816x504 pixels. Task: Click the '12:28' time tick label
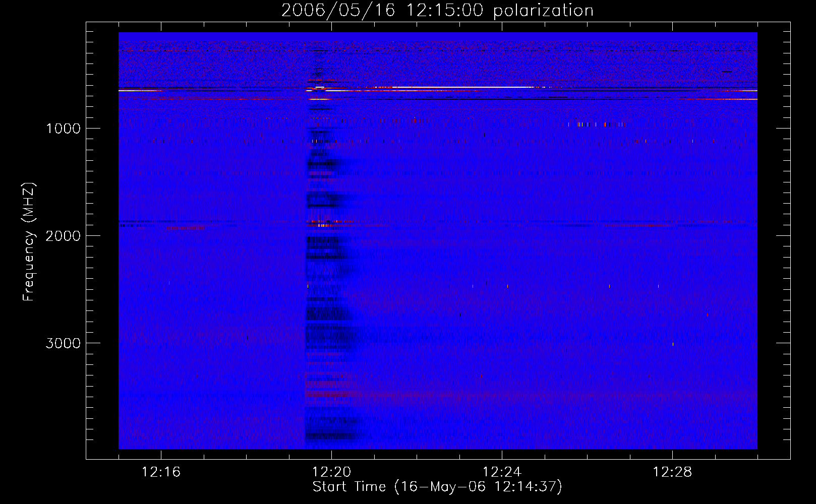click(x=672, y=472)
